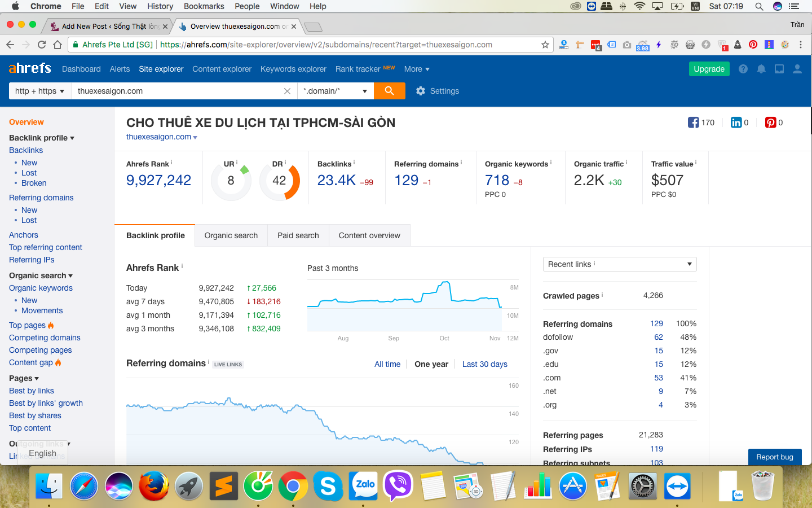
Task: Show All time referring domains chart
Action: 387,364
